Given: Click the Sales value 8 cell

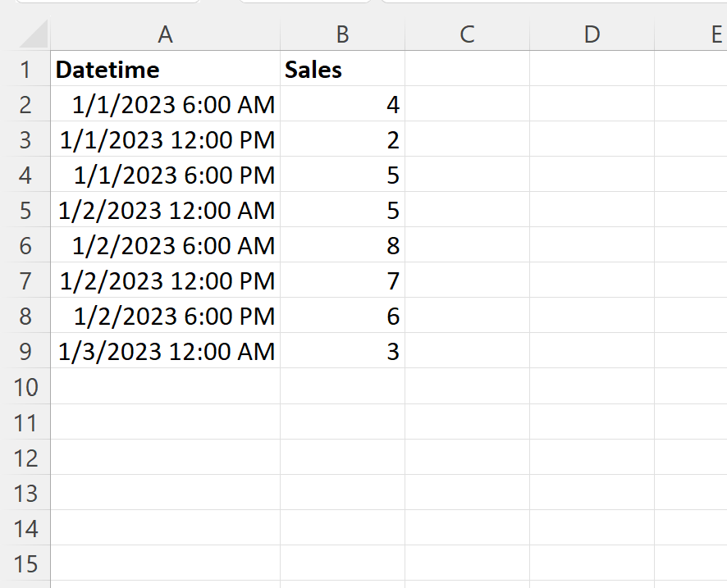Looking at the screenshot, I should coord(342,246).
